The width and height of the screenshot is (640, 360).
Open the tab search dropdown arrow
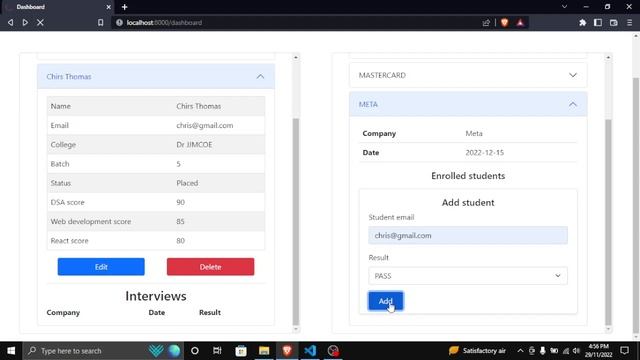[564, 7]
